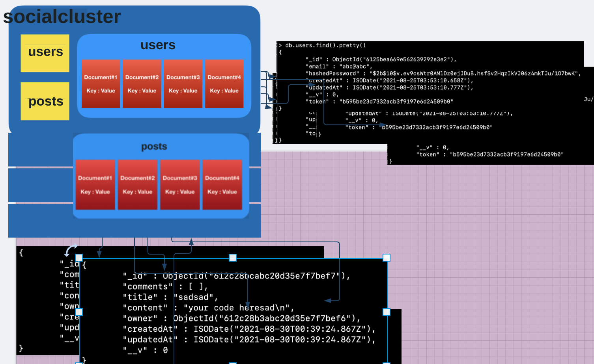Screen dimensions: 594x364
Task: Click the hashedPassword line in users terminal
Action: click(x=443, y=74)
